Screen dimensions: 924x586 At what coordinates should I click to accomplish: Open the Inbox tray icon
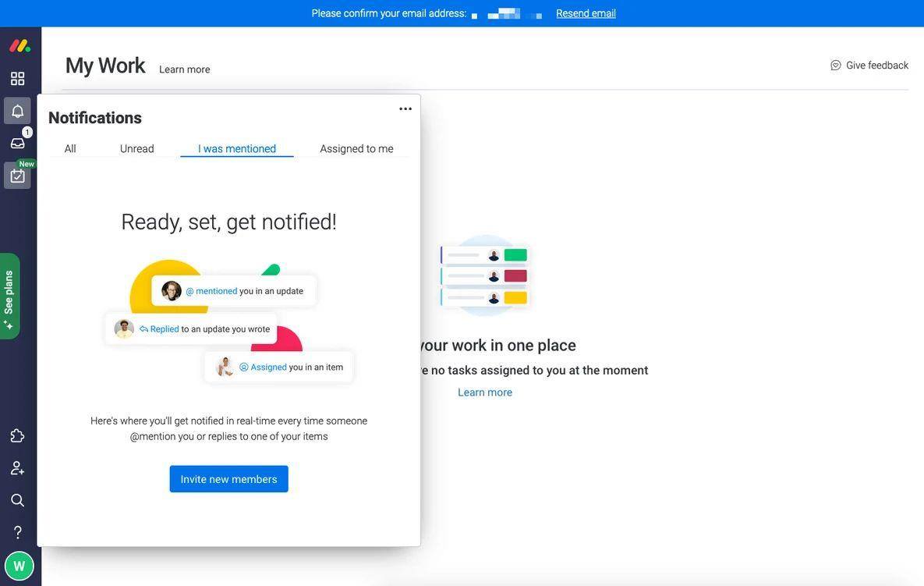(18, 144)
